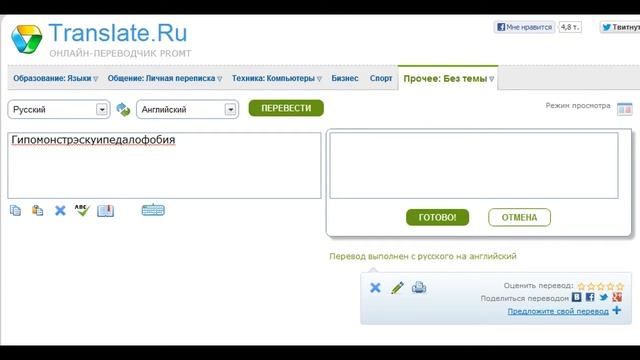Run ABC spell check icon
This screenshot has height=360, width=640.
pyautogui.click(x=82, y=210)
